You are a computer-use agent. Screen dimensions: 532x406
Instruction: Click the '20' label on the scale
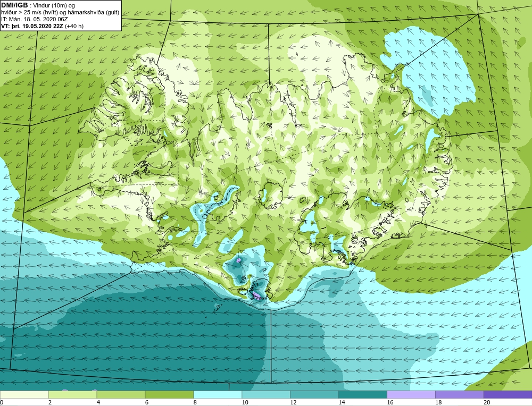tap(487, 402)
